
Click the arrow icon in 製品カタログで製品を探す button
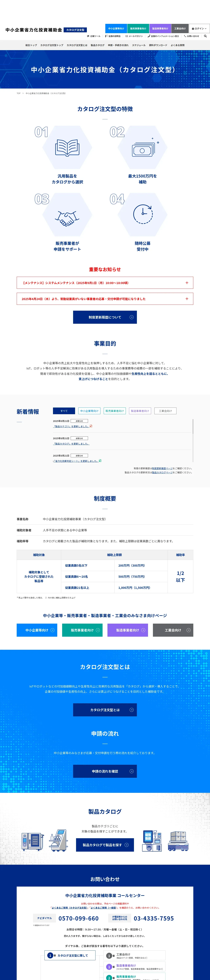point(127,845)
